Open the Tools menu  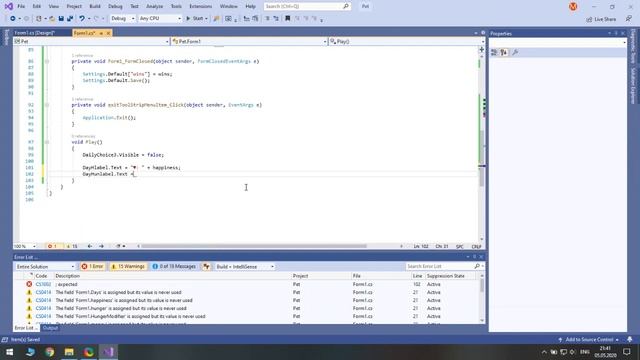[x=176, y=7]
